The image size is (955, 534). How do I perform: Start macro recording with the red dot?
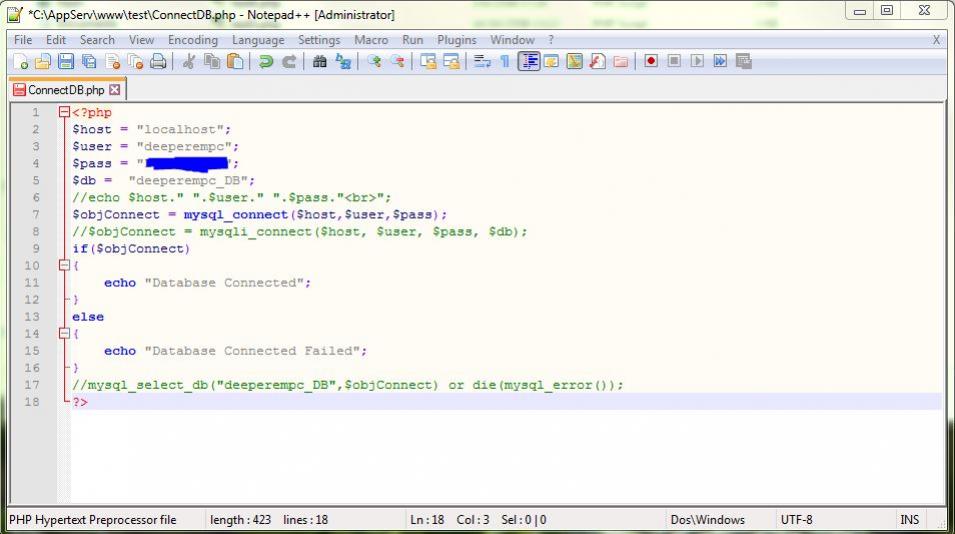(x=651, y=61)
